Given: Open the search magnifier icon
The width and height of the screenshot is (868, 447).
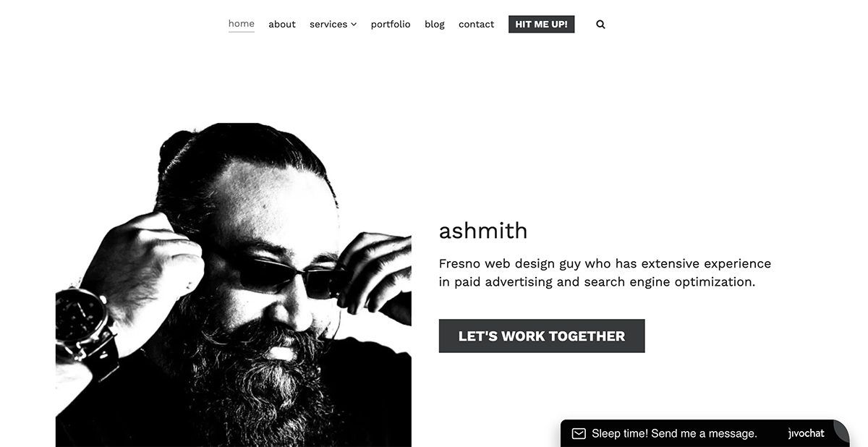Looking at the screenshot, I should 600,24.
